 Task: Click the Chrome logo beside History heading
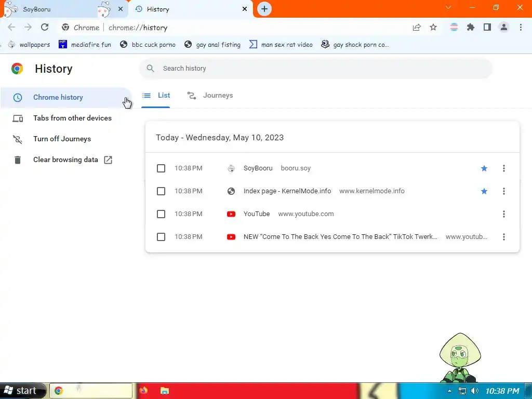point(17,69)
